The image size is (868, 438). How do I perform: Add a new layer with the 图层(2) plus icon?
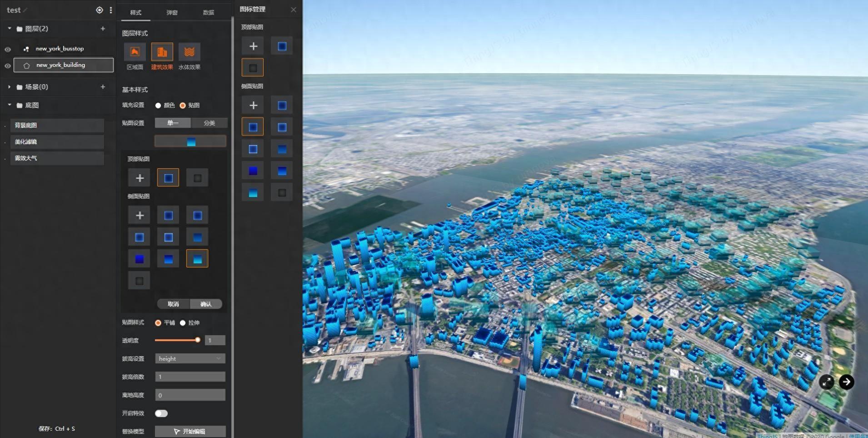pos(103,29)
